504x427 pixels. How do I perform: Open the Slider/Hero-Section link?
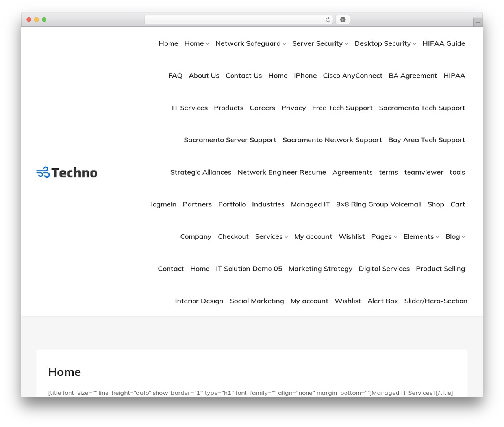pos(436,301)
